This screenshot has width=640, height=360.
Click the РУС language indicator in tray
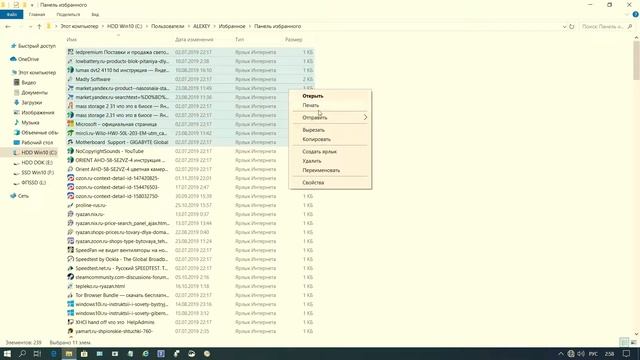tap(593, 354)
